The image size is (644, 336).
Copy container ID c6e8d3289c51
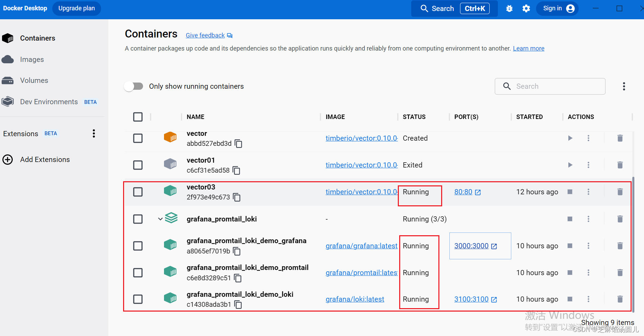click(238, 278)
